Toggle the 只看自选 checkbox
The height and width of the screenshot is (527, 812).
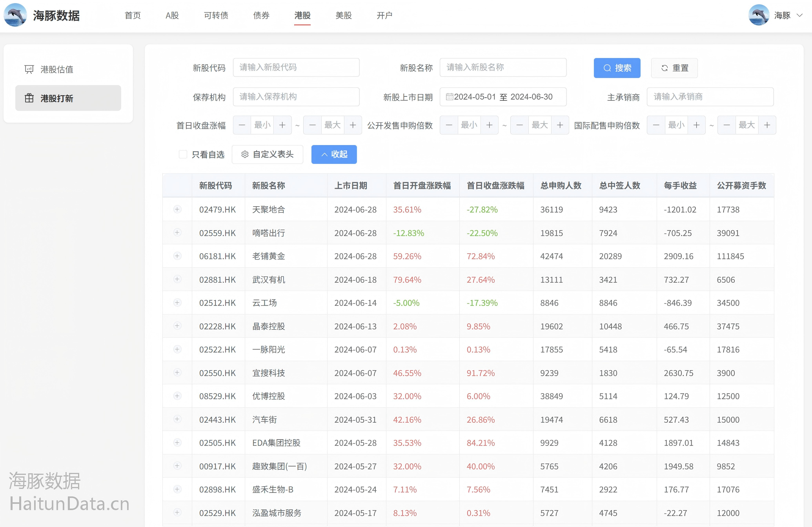click(183, 154)
